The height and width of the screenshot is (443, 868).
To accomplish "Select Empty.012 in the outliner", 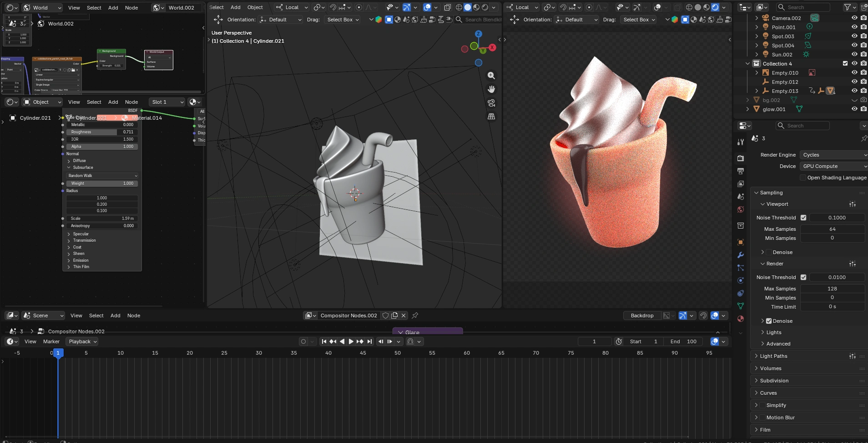I will (785, 82).
